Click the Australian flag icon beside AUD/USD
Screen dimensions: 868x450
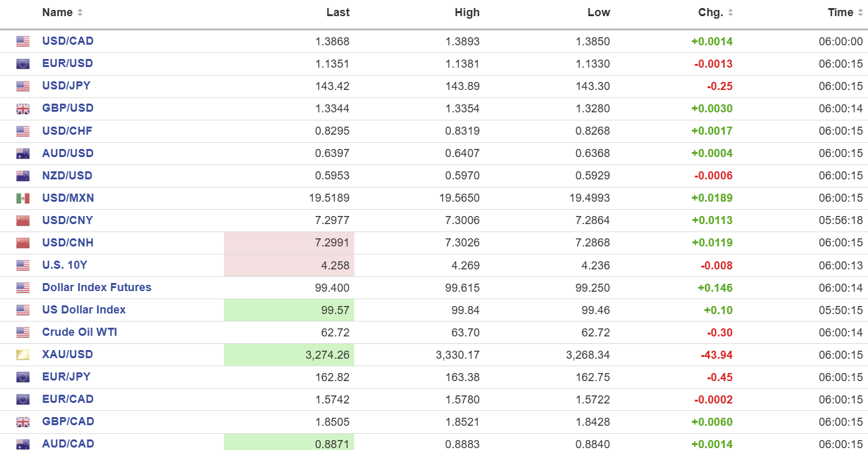click(23, 153)
